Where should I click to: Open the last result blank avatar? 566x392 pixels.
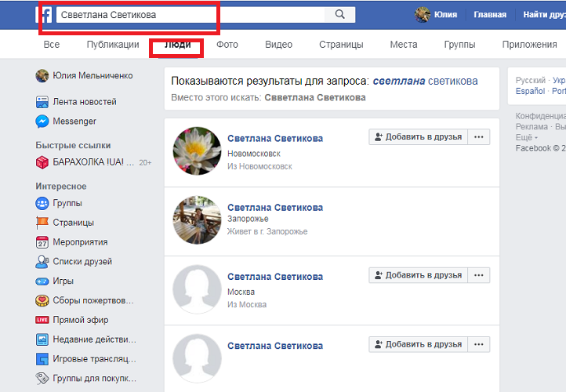click(x=197, y=358)
